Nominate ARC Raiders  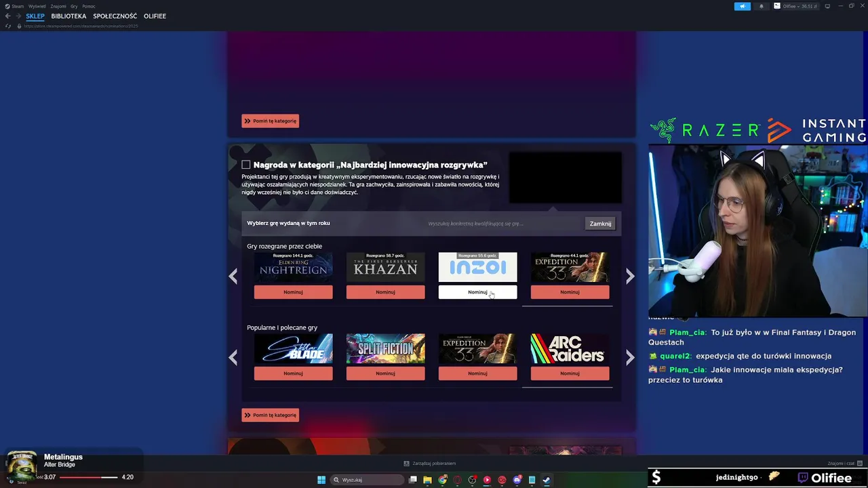pyautogui.click(x=570, y=373)
